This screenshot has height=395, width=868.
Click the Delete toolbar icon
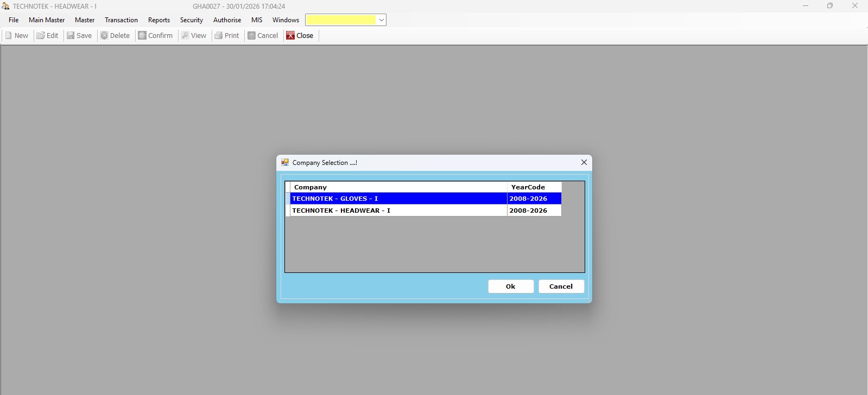point(104,36)
